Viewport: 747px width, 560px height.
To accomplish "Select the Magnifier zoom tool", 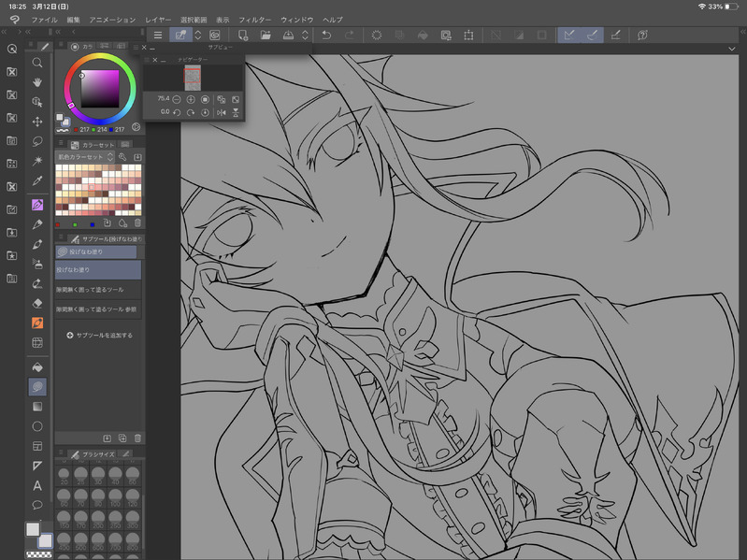I will (x=37, y=62).
